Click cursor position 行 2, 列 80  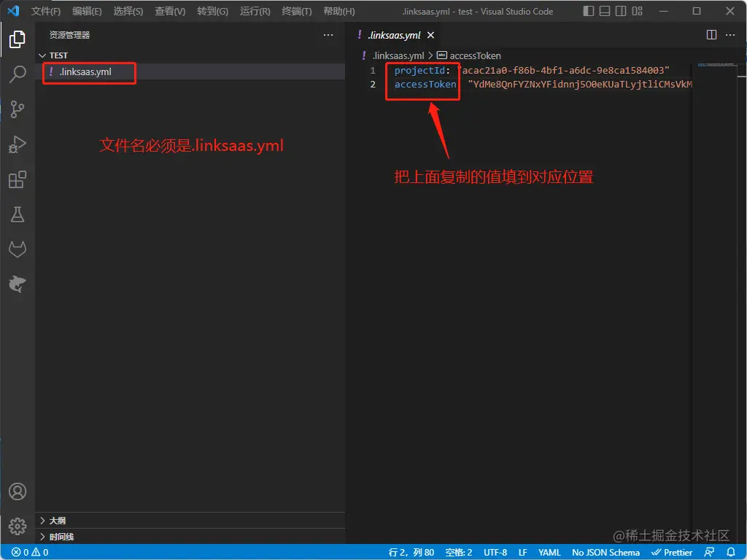click(411, 552)
